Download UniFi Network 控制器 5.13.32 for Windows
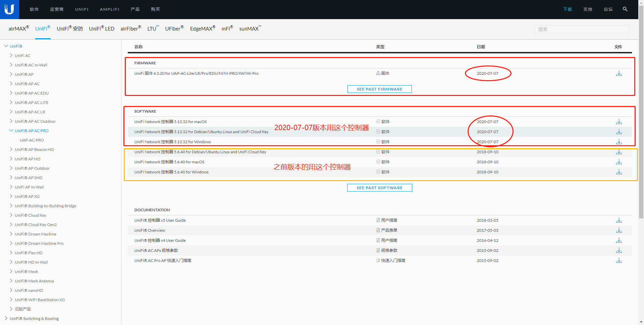The width and height of the screenshot is (644, 325). [x=619, y=142]
